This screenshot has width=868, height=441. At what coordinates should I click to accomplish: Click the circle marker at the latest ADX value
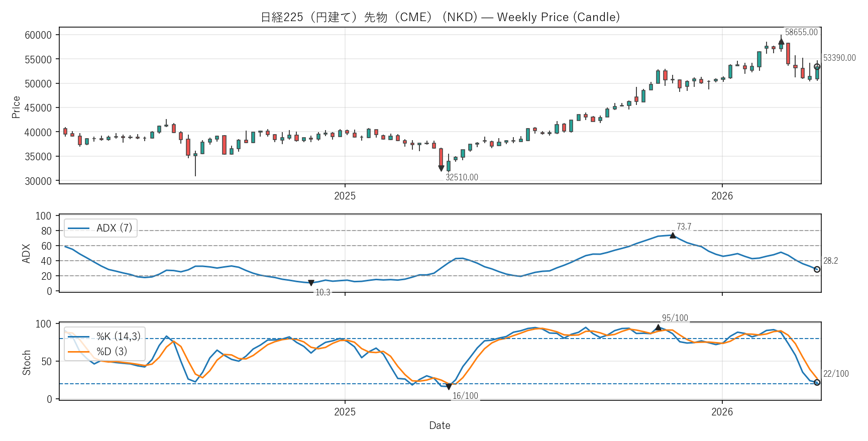point(817,270)
